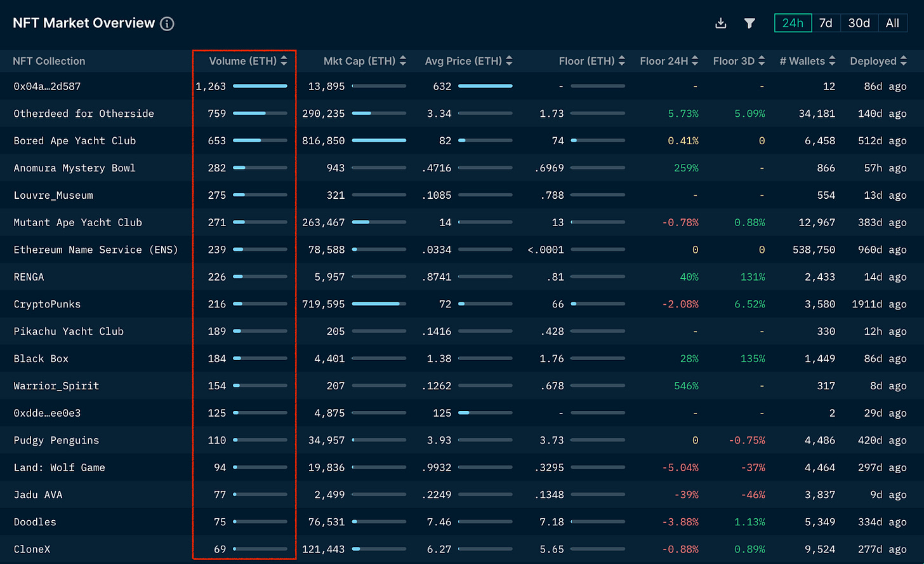Click the 816,850 market cap value
This screenshot has height=564, width=924.
coord(324,141)
